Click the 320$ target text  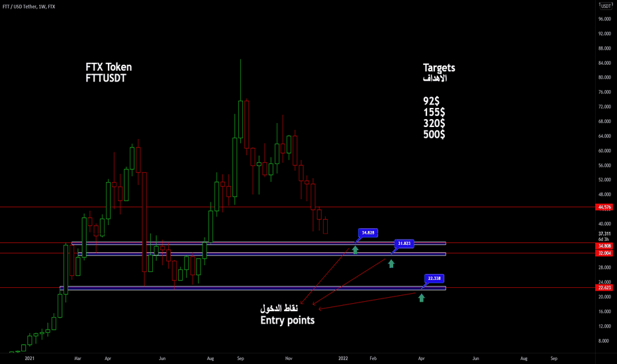434,123
